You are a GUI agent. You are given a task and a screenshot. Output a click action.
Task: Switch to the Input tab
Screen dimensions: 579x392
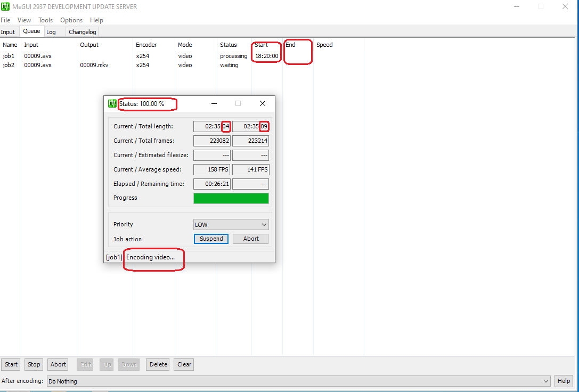tap(8, 32)
